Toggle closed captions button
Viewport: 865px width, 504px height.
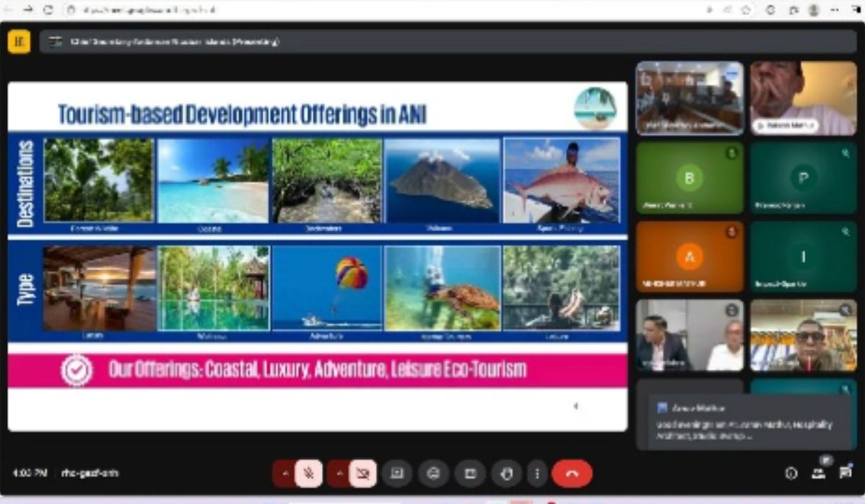396,474
